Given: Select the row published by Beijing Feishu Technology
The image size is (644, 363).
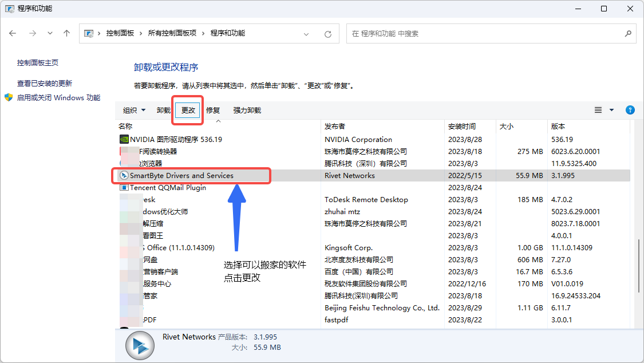Looking at the screenshot, I should coord(373,307).
